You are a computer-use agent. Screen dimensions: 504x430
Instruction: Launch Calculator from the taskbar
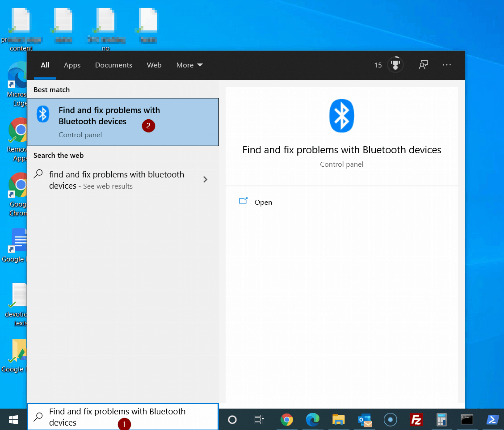click(442, 420)
